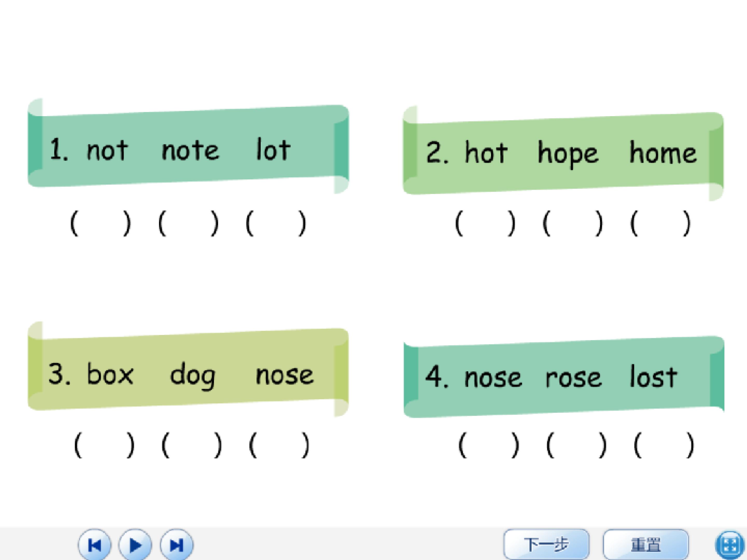Click the play button
The width and height of the screenshot is (747, 560).
(135, 545)
